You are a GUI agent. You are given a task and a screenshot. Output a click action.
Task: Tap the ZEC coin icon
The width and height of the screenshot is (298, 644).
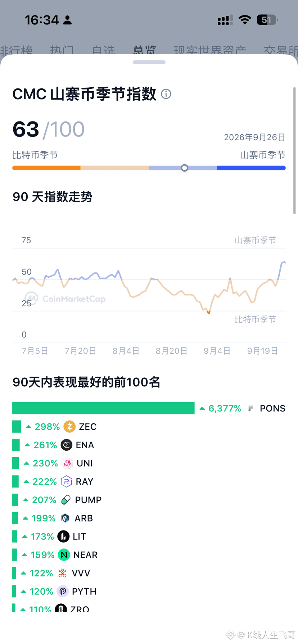tap(69, 427)
